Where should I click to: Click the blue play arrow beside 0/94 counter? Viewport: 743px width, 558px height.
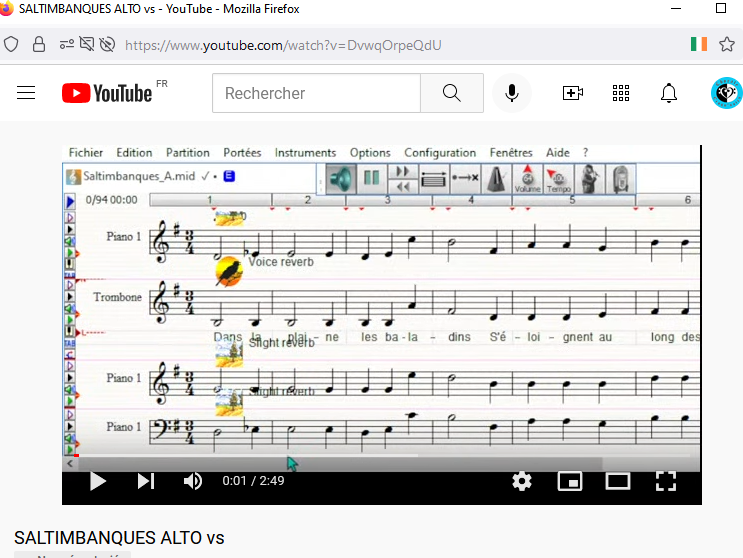click(x=70, y=202)
